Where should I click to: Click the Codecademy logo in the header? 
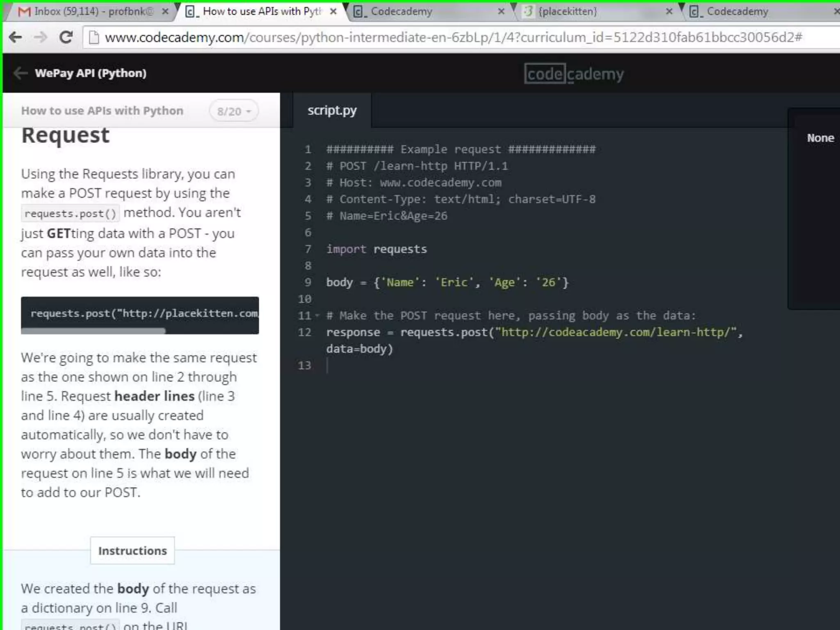click(x=574, y=74)
